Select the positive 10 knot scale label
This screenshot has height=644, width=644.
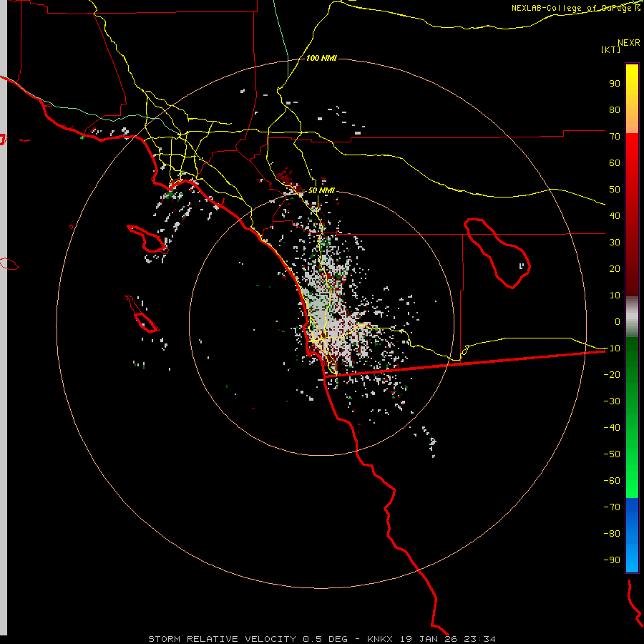click(615, 296)
